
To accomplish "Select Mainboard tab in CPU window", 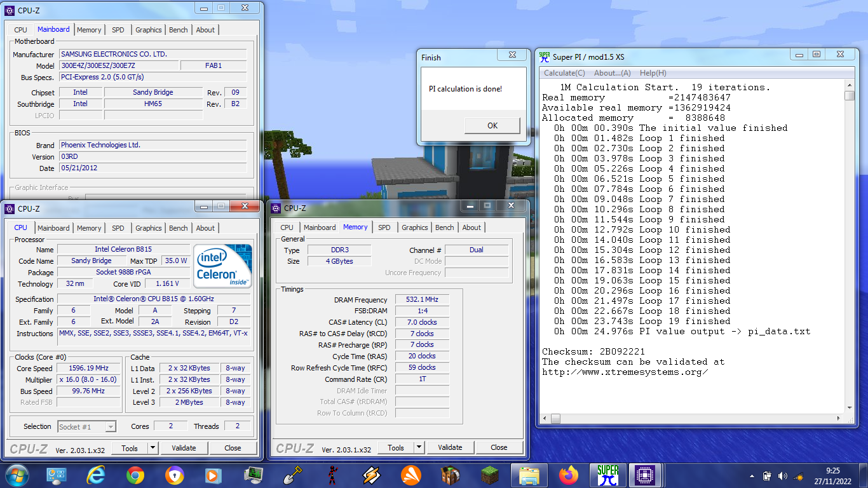I will pyautogui.click(x=53, y=228).
